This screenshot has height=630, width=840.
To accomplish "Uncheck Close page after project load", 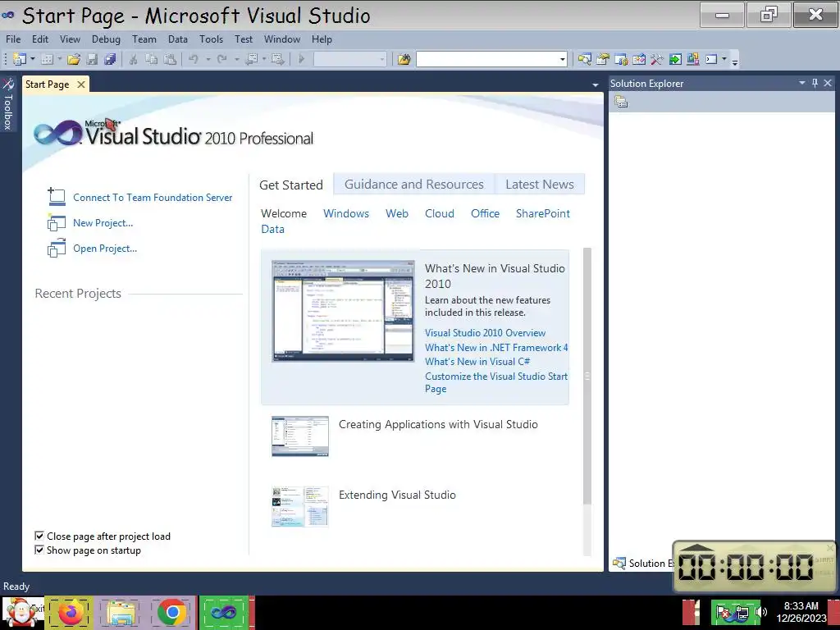I will coord(39,536).
